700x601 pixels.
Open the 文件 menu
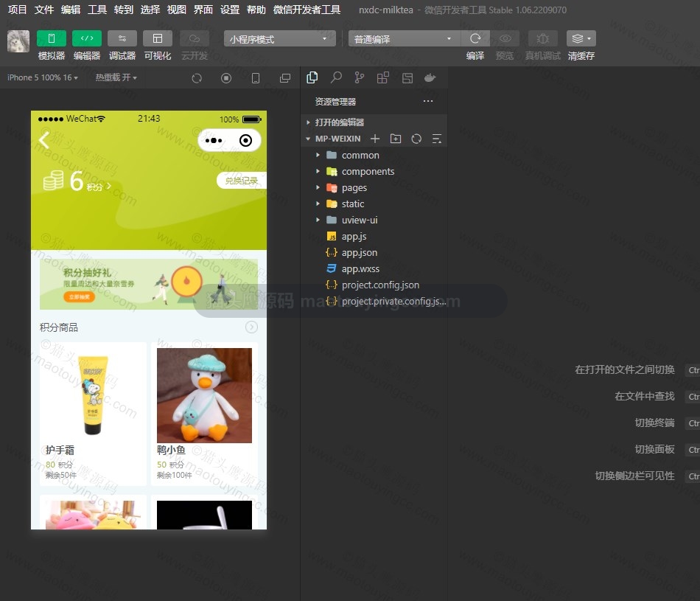click(43, 10)
